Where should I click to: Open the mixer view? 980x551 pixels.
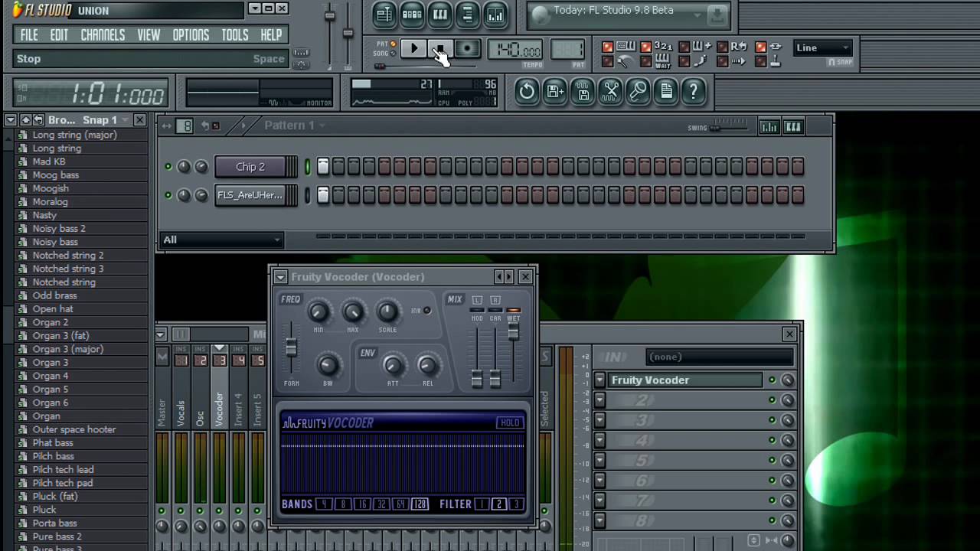[x=495, y=14]
